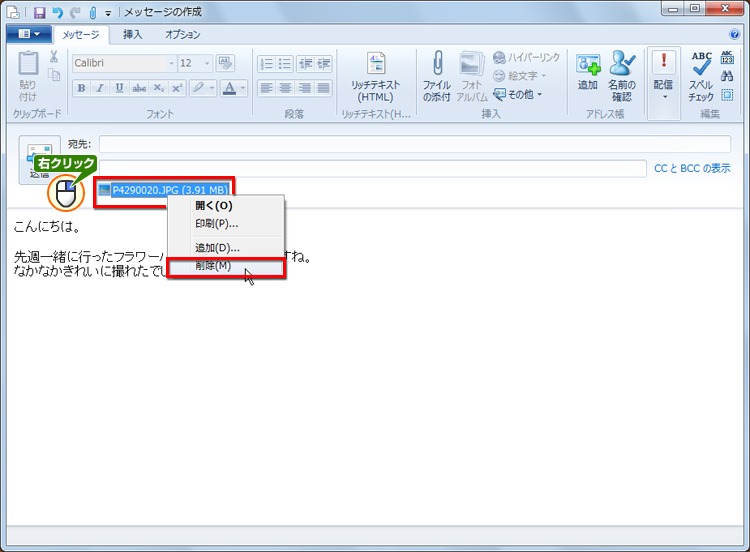
Task: Toggle superscript formatting
Action: tap(177, 88)
